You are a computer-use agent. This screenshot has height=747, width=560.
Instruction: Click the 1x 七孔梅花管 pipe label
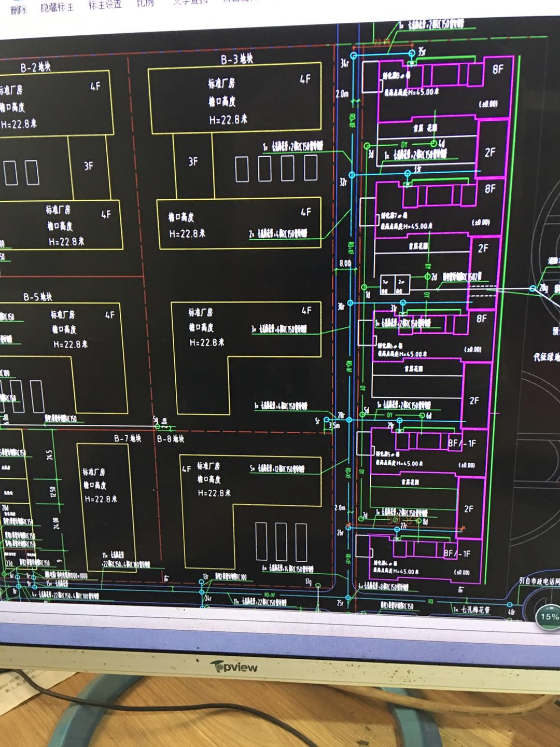(471, 610)
